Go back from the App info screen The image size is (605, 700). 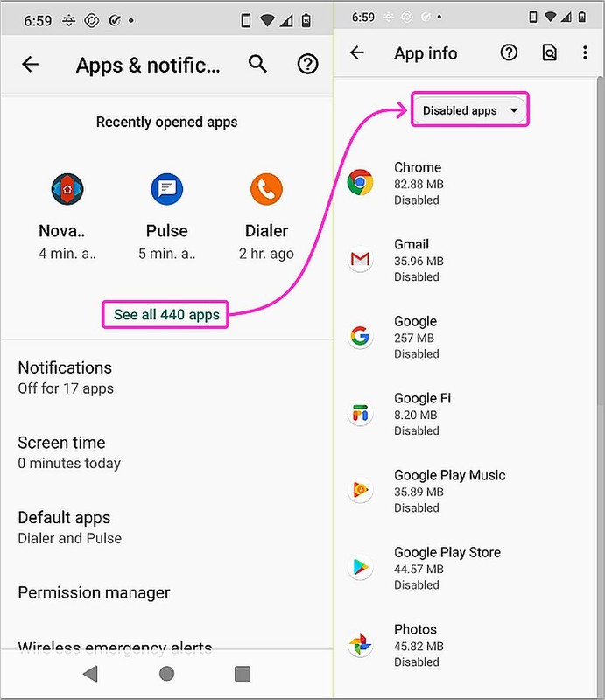tap(357, 52)
